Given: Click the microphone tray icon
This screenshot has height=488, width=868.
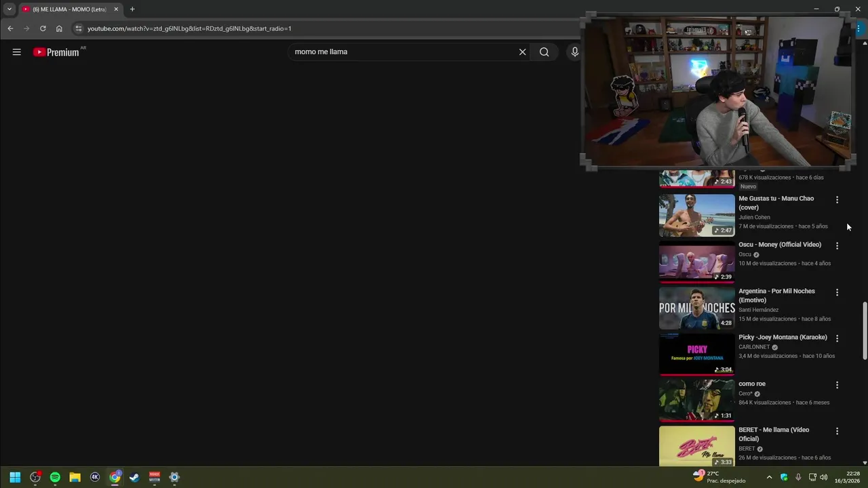Looking at the screenshot, I should click(798, 477).
